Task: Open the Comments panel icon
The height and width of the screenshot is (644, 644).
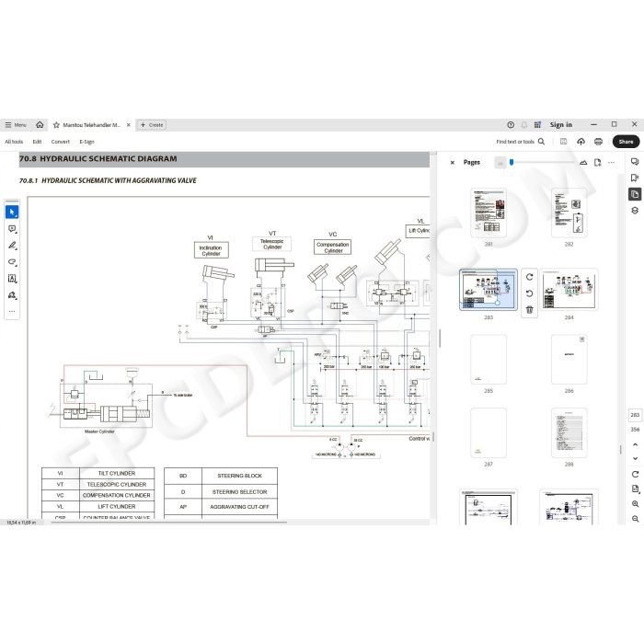Action: [635, 161]
